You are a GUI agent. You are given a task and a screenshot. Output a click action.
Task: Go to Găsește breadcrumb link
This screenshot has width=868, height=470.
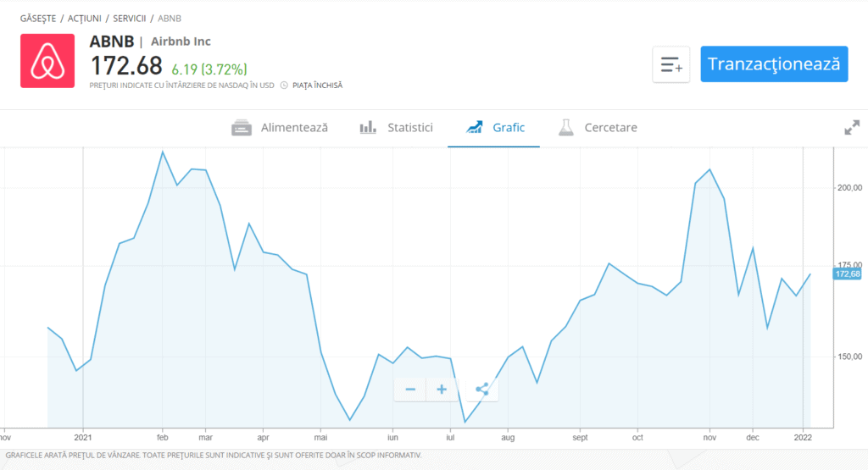coord(38,19)
